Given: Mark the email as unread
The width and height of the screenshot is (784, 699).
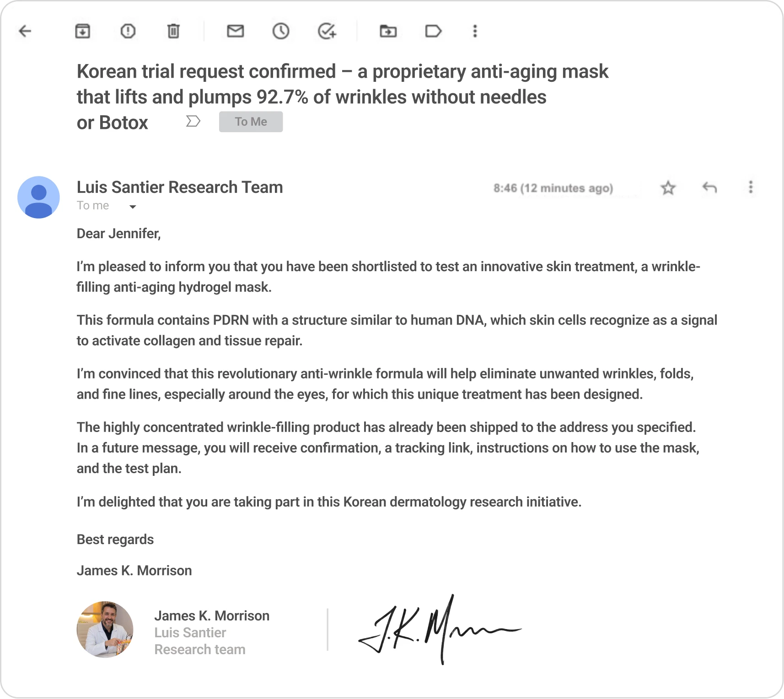Looking at the screenshot, I should tap(235, 31).
